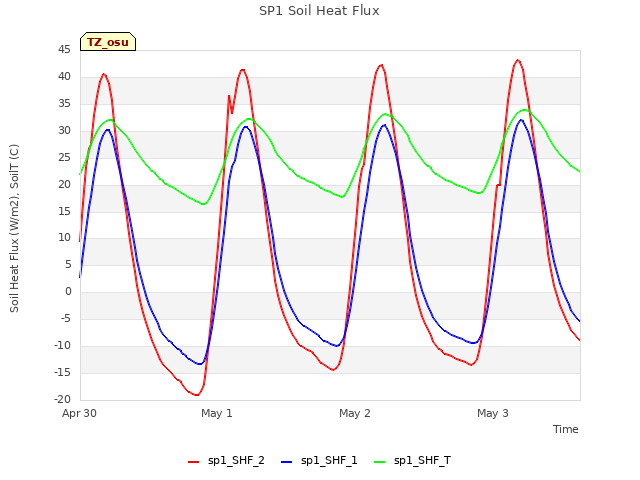Click the 35 y-axis tick label
Image resolution: width=640 pixels, height=480 pixels.
[64, 103]
